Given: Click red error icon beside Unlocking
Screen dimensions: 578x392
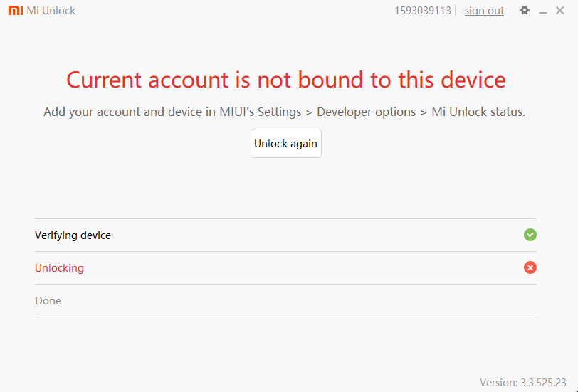Looking at the screenshot, I should (530, 267).
